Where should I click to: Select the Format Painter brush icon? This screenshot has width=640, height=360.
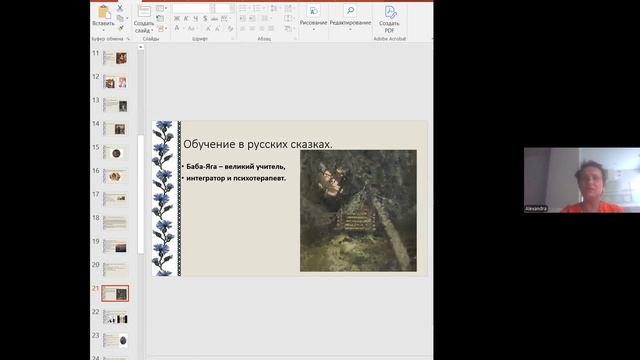pyautogui.click(x=120, y=28)
